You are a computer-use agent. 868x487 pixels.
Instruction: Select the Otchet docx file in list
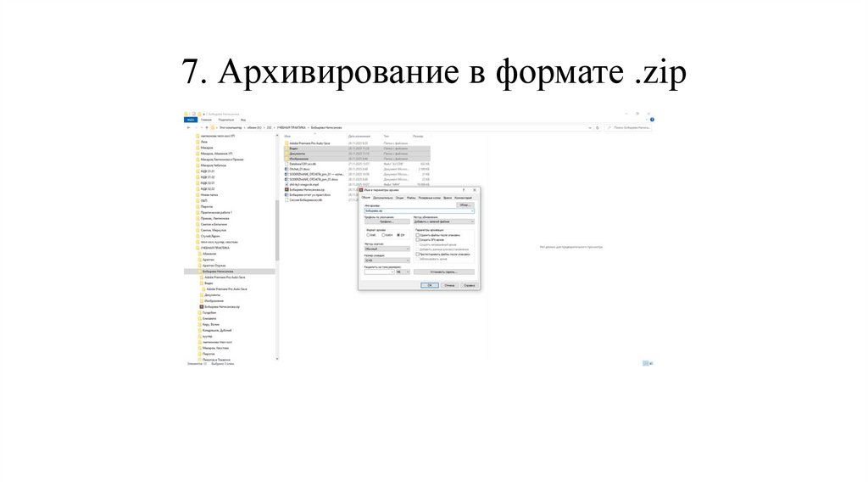(299, 169)
